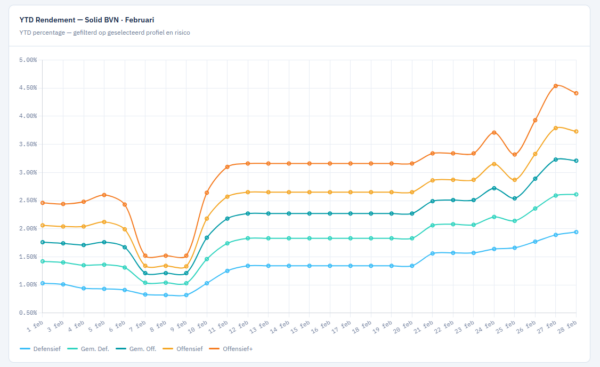
Task: Click the Defensief point at 1 feb
Action: (x=42, y=283)
